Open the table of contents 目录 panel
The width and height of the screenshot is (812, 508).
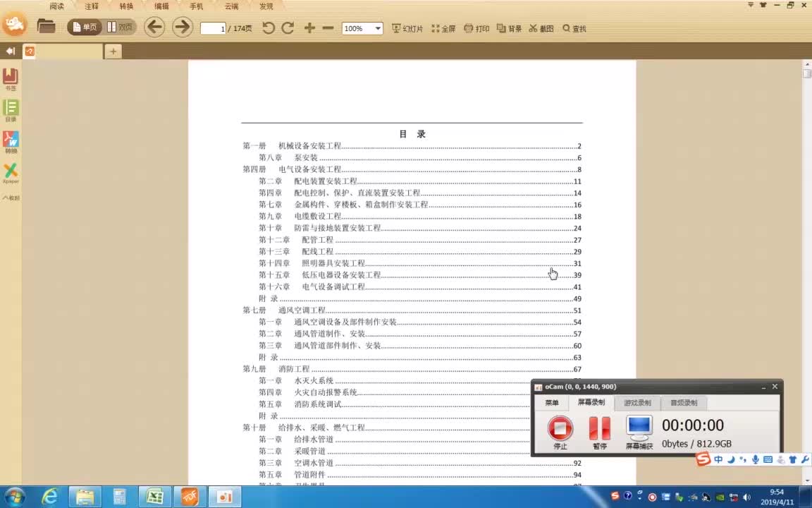pos(11,110)
